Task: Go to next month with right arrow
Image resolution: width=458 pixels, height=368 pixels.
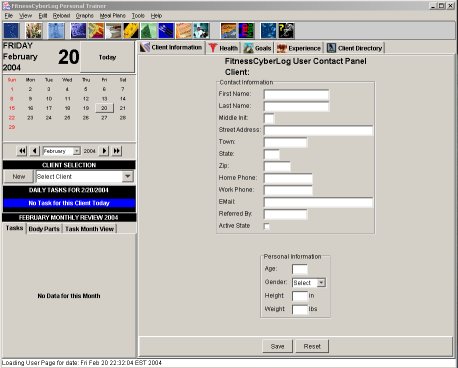Action: point(104,151)
